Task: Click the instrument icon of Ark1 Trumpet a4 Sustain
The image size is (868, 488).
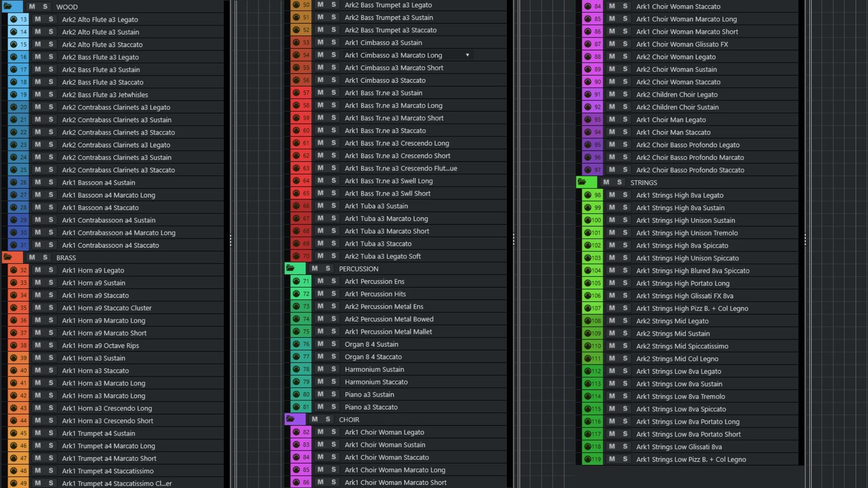Action: point(13,433)
